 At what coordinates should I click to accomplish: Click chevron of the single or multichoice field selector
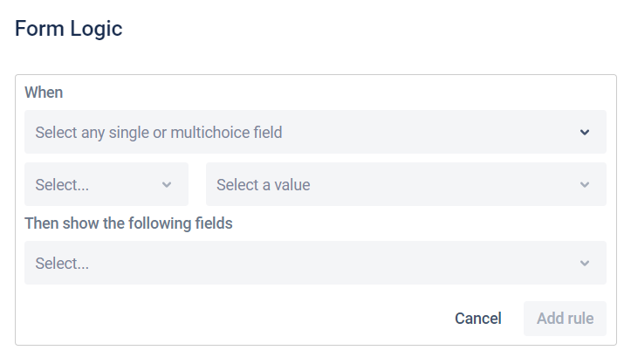tap(585, 133)
